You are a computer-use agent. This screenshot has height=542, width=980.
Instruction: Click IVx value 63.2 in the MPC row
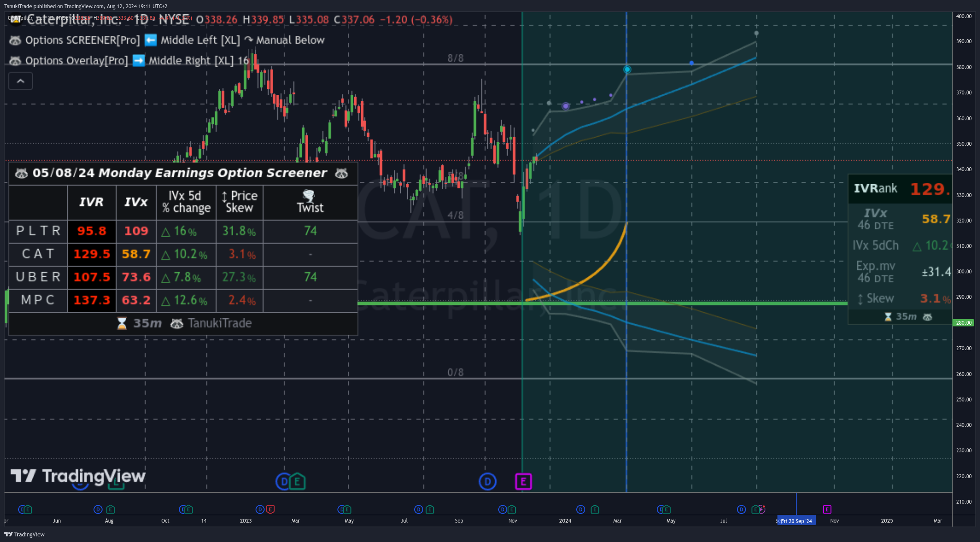point(136,300)
